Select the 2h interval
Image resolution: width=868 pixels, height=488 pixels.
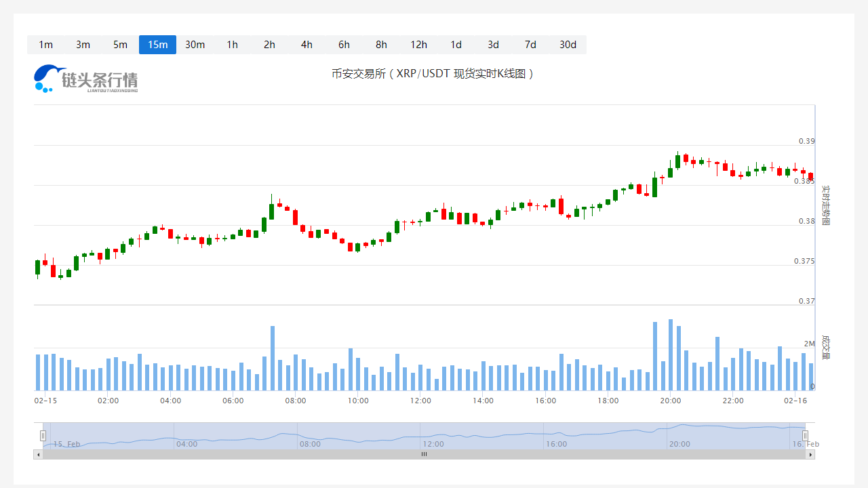[269, 45]
